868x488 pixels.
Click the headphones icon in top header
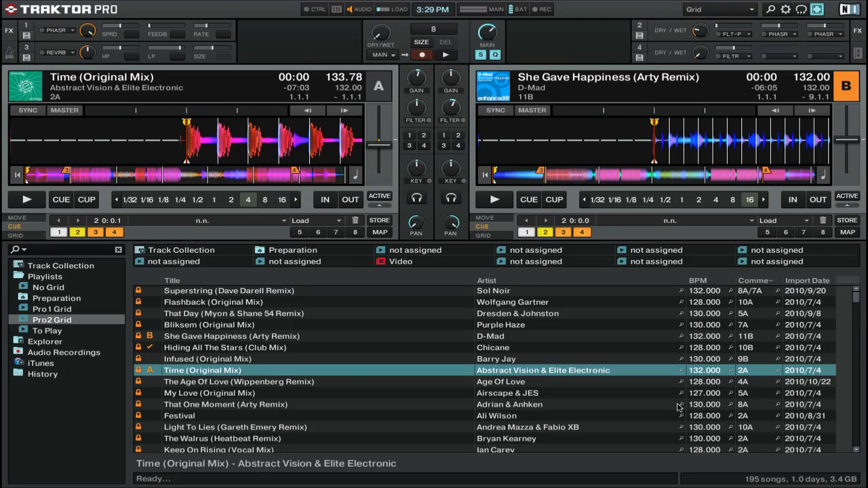coord(801,9)
